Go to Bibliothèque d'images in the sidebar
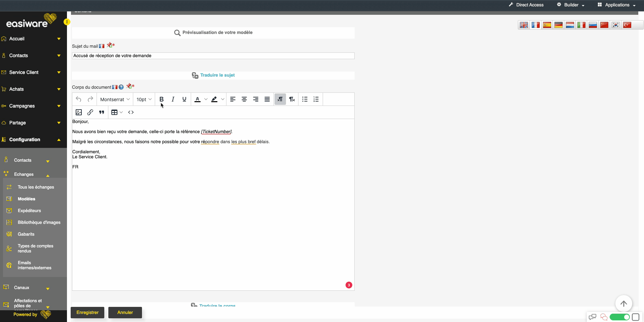 [39, 222]
